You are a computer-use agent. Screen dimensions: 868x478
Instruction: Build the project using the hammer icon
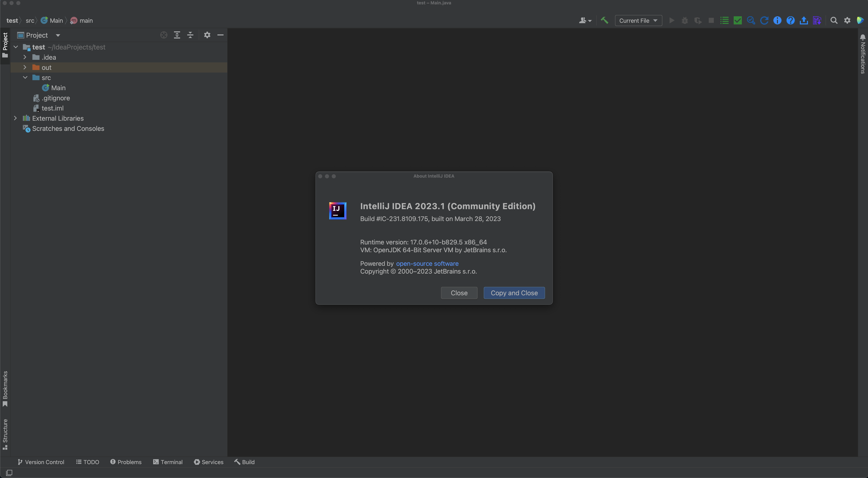(604, 20)
